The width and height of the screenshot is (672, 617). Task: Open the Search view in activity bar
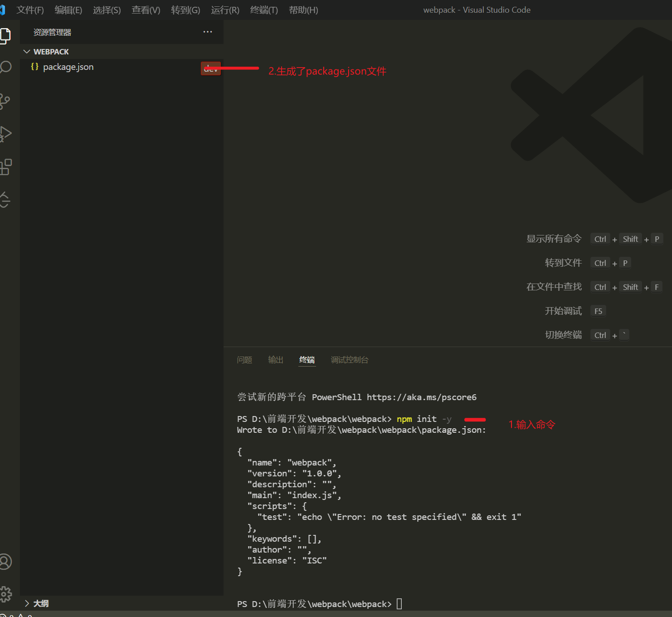[5, 68]
